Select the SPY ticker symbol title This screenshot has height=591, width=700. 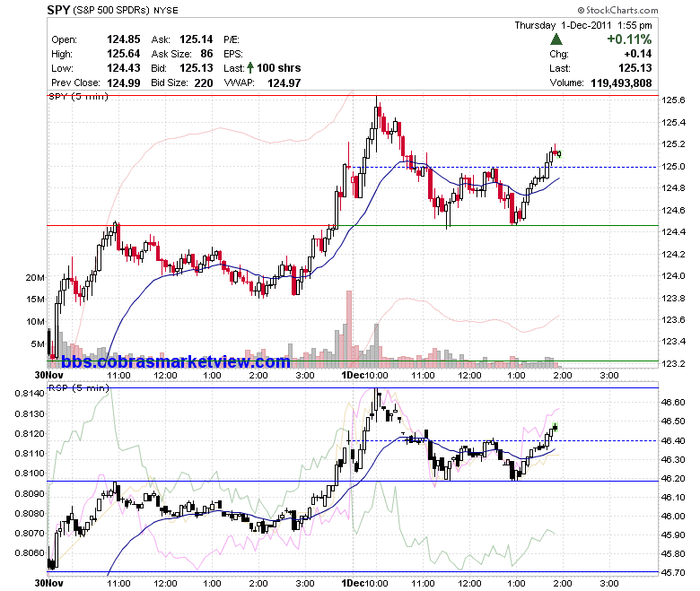click(58, 10)
